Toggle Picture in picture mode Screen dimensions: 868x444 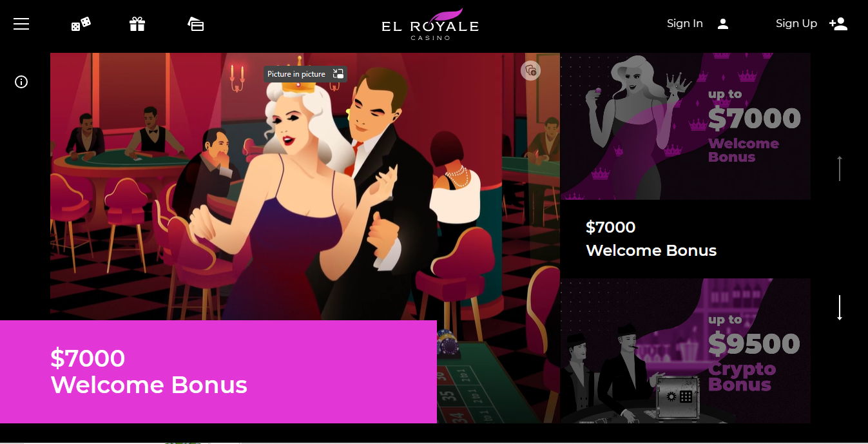coord(338,74)
